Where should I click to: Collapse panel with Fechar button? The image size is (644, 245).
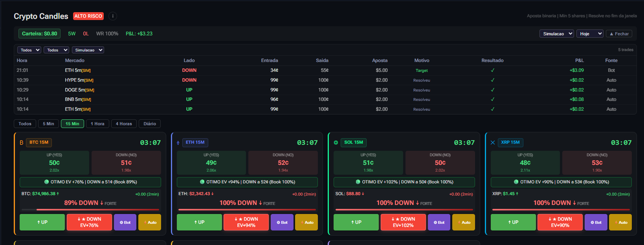point(619,34)
